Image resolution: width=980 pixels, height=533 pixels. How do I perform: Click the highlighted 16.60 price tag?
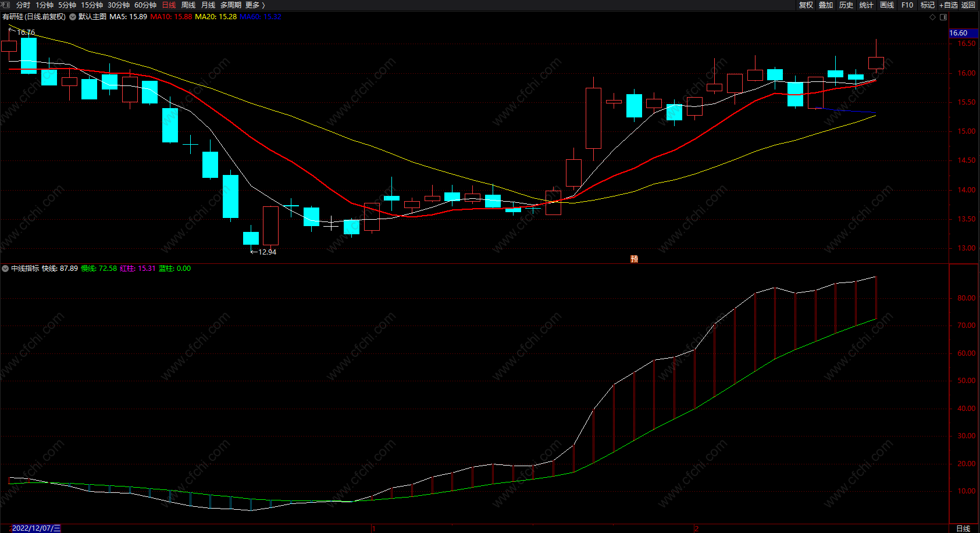(x=963, y=33)
